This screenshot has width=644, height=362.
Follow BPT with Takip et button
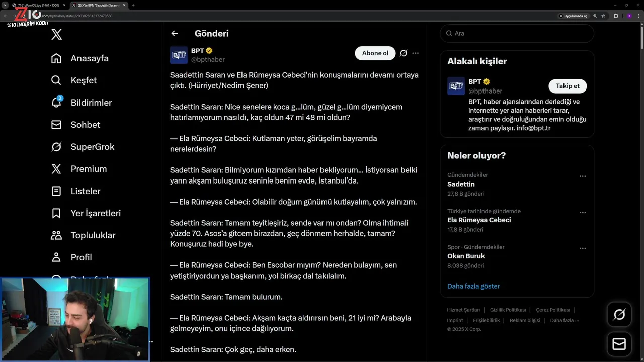coord(568,86)
